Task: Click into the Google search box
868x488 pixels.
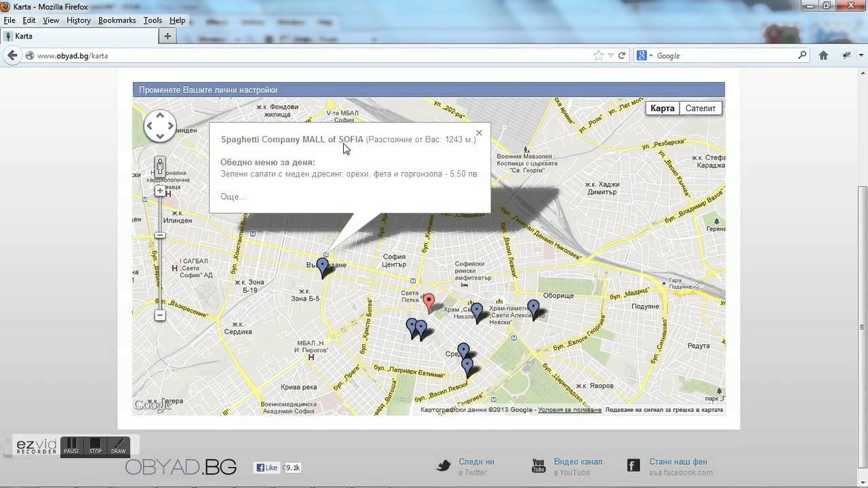Action: pos(726,56)
